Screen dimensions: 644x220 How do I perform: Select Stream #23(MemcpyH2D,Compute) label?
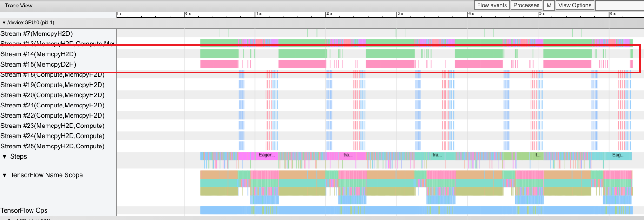pyautogui.click(x=53, y=126)
